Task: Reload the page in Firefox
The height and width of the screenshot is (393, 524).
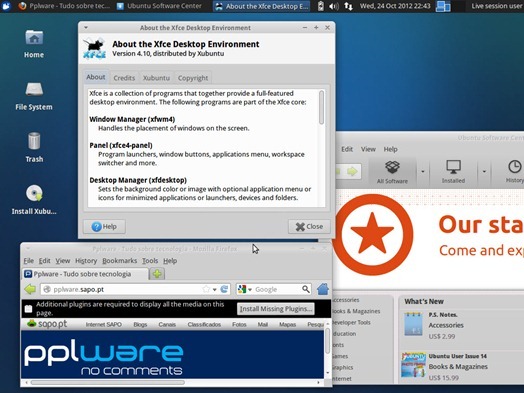Action: click(x=225, y=289)
